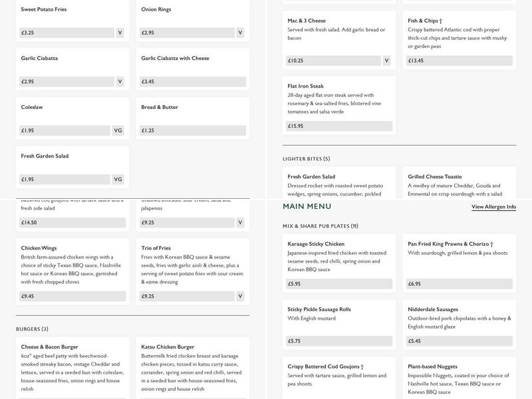Click the VG badge on Coleslaw
The width and height of the screenshot is (532, 399).
coord(118,130)
